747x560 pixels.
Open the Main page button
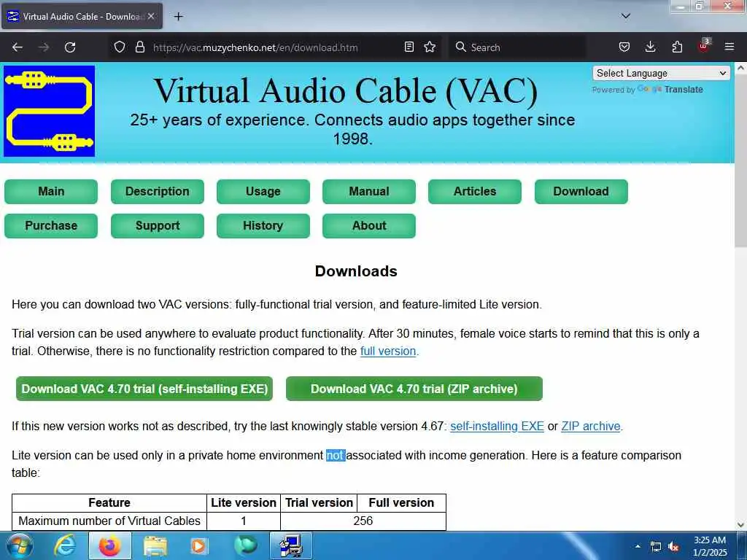tap(51, 192)
